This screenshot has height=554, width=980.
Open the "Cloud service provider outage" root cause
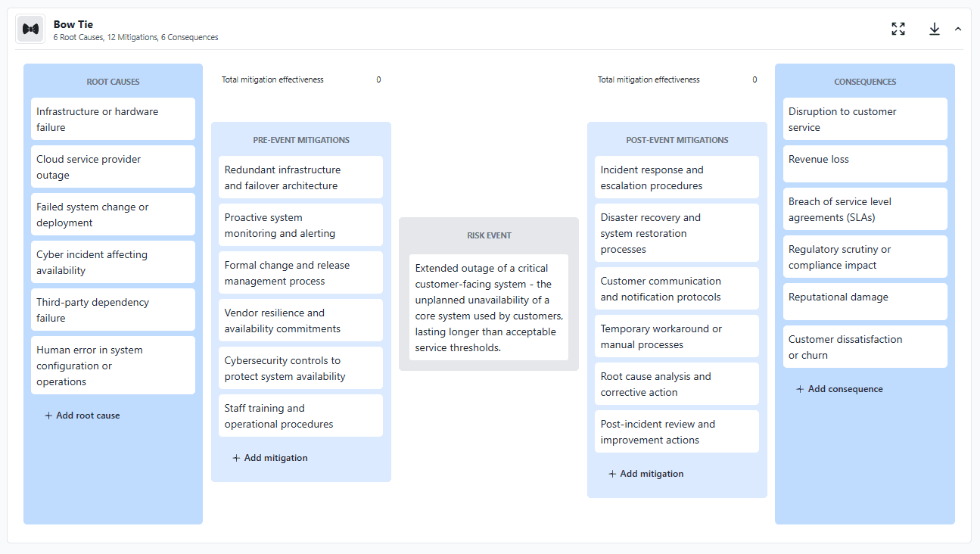pyautogui.click(x=113, y=167)
